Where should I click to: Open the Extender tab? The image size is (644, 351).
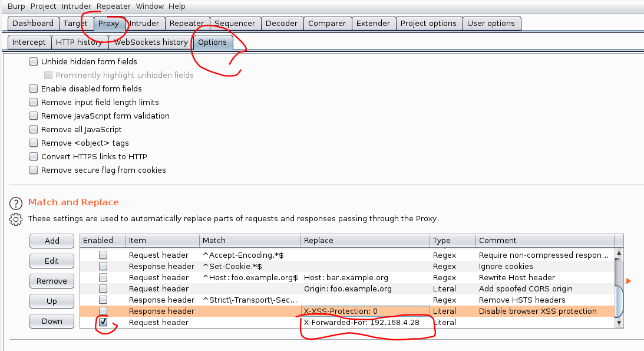pos(374,24)
